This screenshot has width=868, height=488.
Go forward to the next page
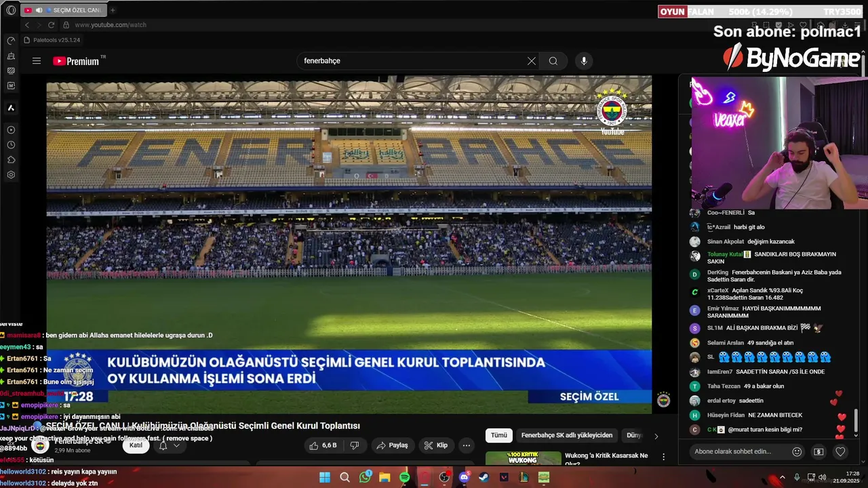tap(39, 25)
